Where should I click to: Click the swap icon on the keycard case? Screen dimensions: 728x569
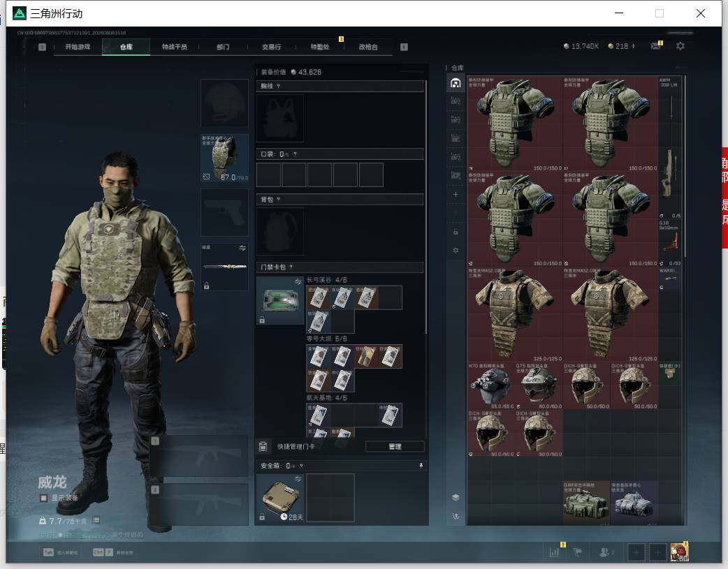298,281
